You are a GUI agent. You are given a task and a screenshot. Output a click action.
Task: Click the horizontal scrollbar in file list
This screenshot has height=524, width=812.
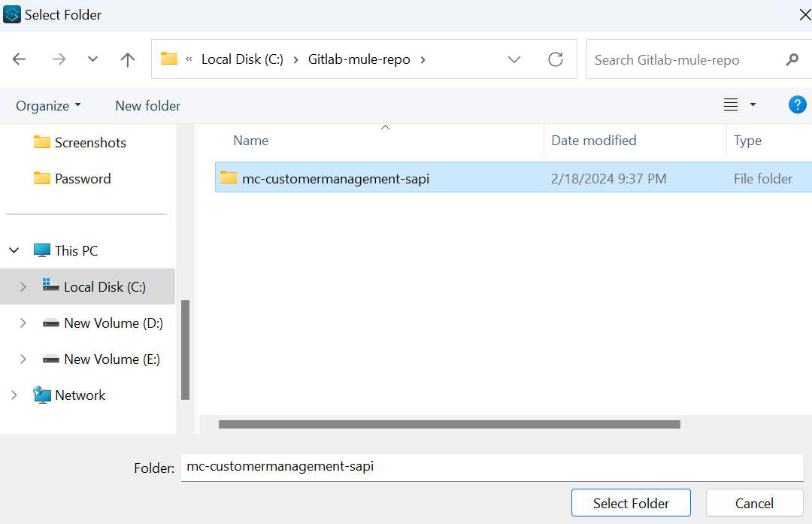(x=449, y=425)
